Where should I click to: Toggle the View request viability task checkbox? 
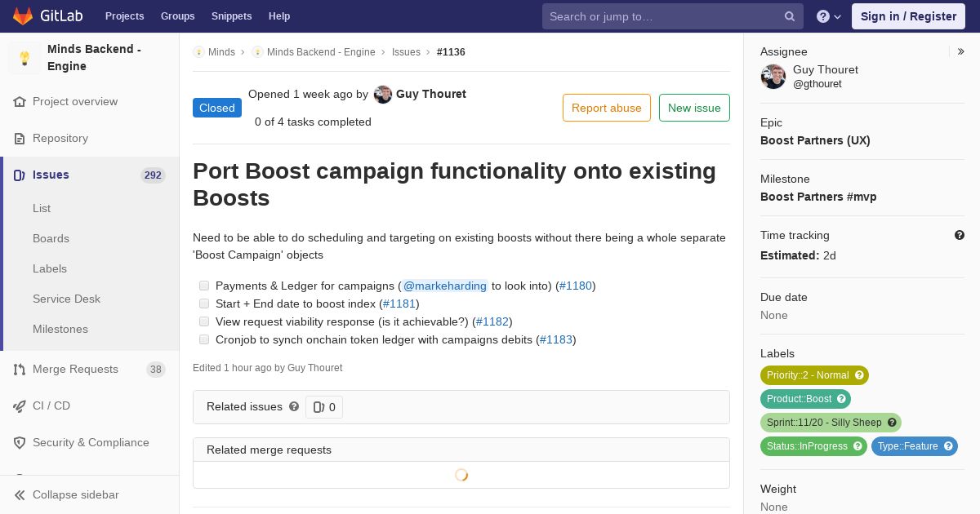coord(204,321)
